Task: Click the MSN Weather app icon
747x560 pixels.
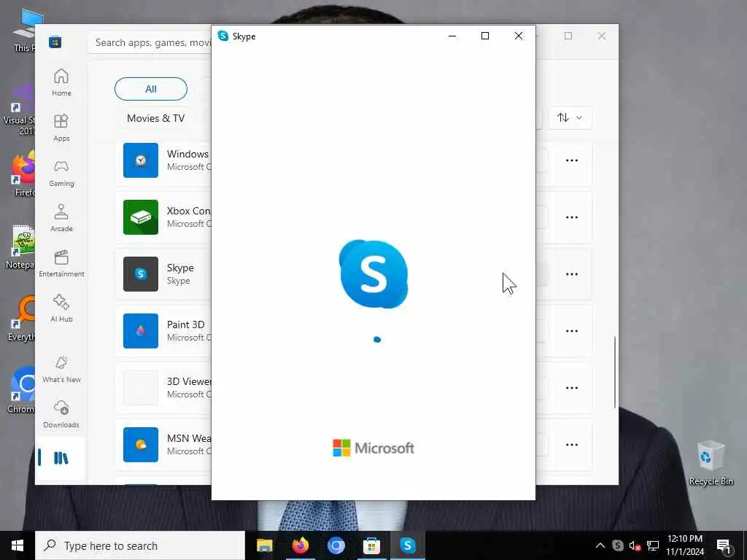Action: click(141, 445)
